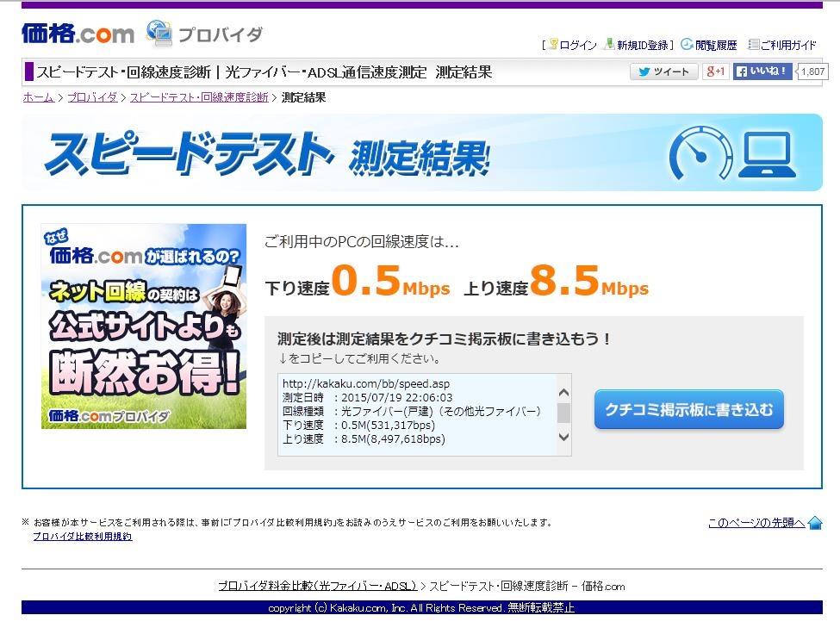This screenshot has height=634, width=840.
Task: Click the プロバイダ header text
Action: 221,34
